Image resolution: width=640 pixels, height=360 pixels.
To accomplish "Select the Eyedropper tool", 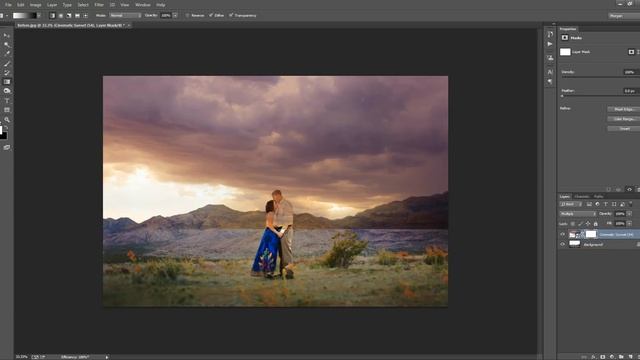I will [x=7, y=53].
